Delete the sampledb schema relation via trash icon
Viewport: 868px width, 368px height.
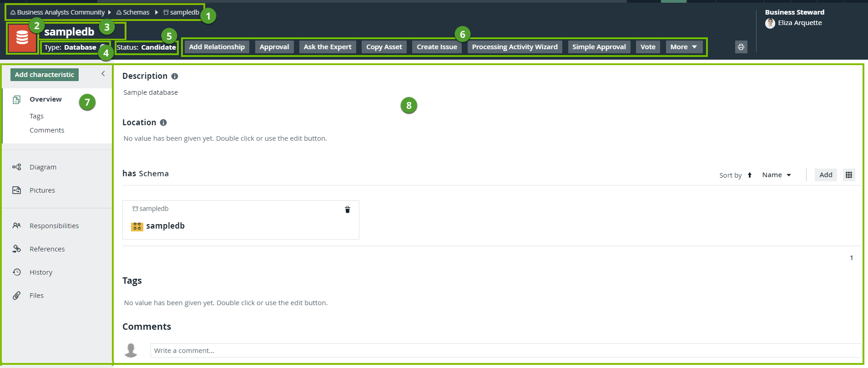tap(348, 210)
